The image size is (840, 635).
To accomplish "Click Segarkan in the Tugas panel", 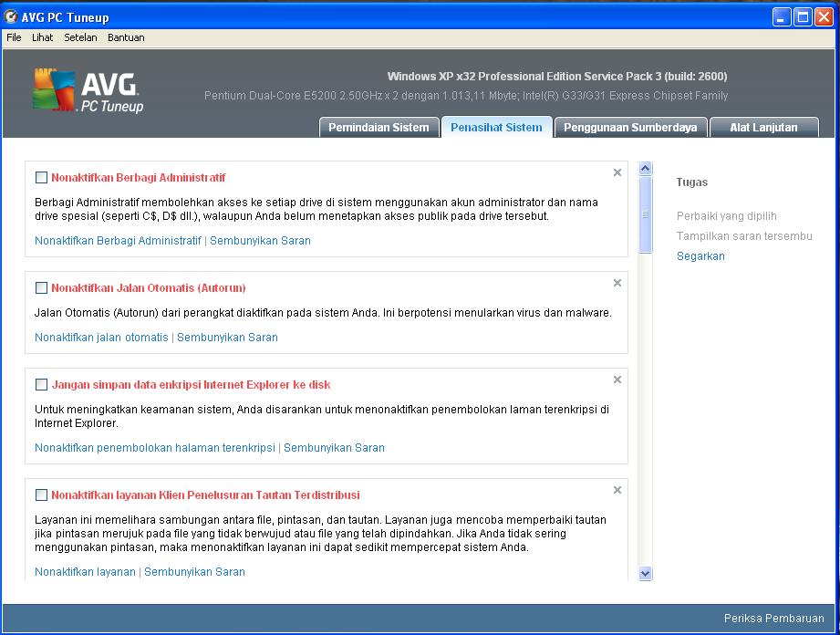I will pos(700,256).
